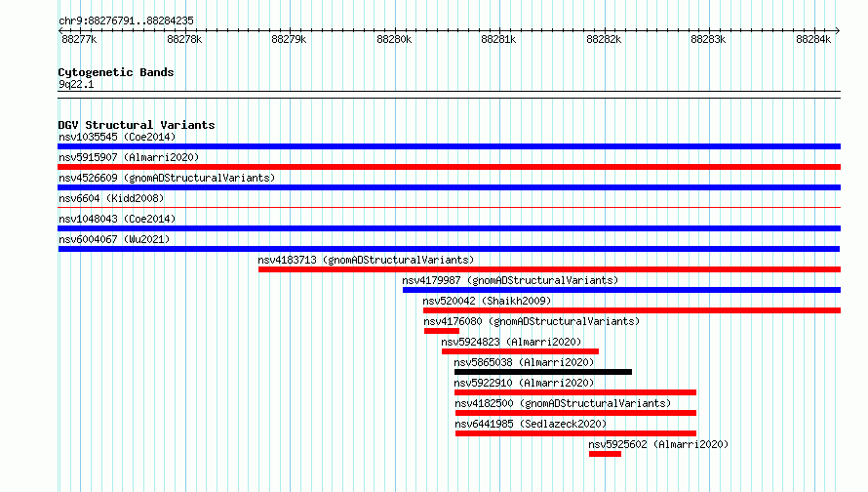Image resolution: width=868 pixels, height=492 pixels.
Task: Select the blue bar under nsv1035545
Action: click(x=449, y=146)
